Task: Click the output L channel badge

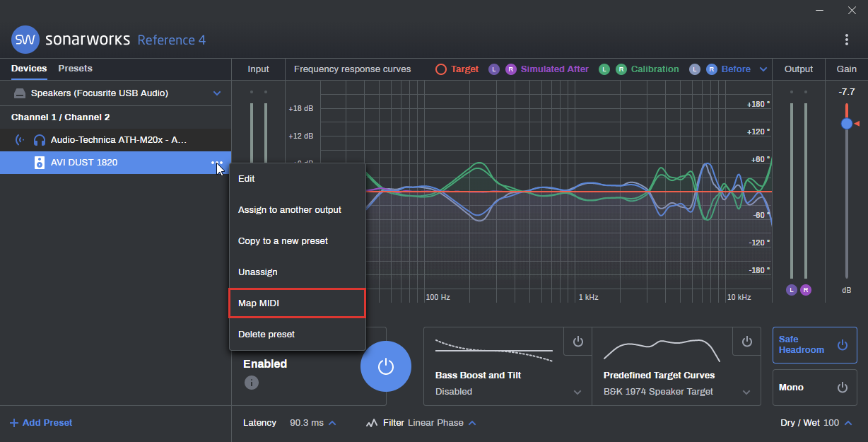Action: [x=791, y=290]
